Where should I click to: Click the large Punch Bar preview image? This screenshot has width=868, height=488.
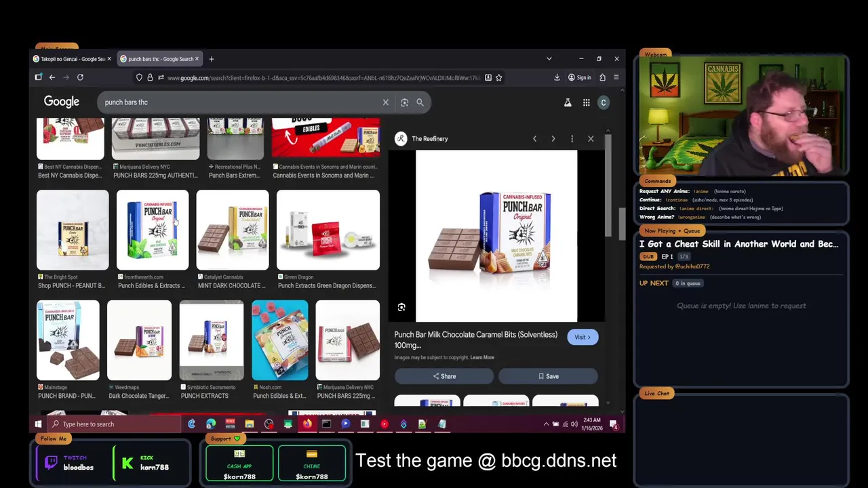click(496, 236)
